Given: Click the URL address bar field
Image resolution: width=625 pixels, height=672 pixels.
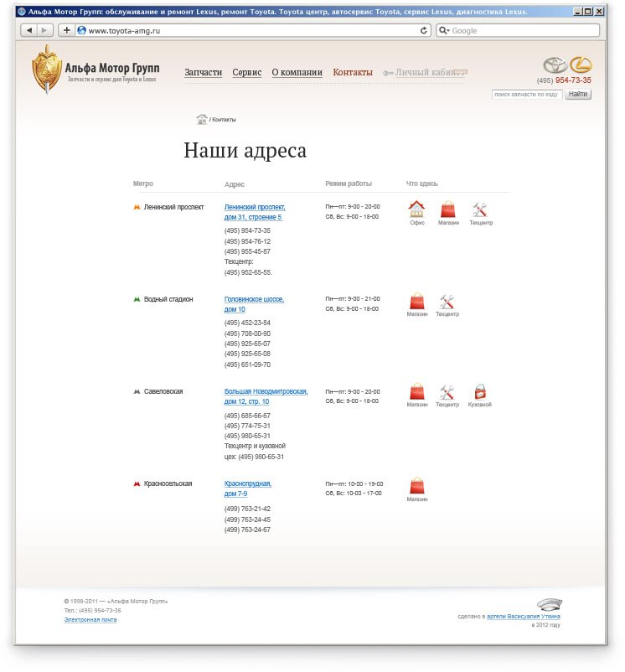Looking at the screenshot, I should coord(253,30).
